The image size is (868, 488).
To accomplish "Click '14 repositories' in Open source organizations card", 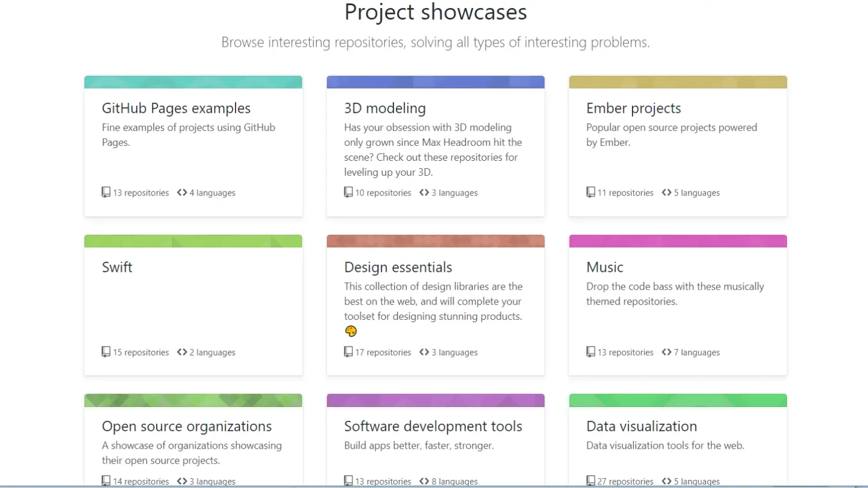I will point(141,481).
